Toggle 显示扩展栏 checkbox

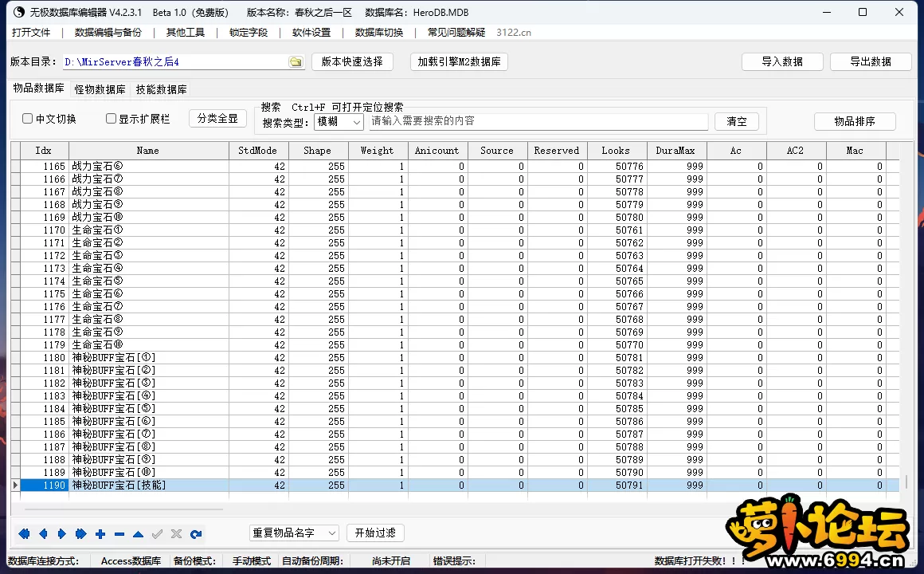click(112, 119)
